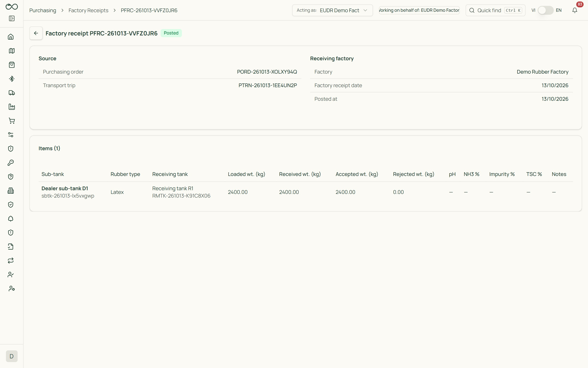588x368 pixels.
Task: Click the Rejected wt. value 0.00
Action: (x=399, y=192)
